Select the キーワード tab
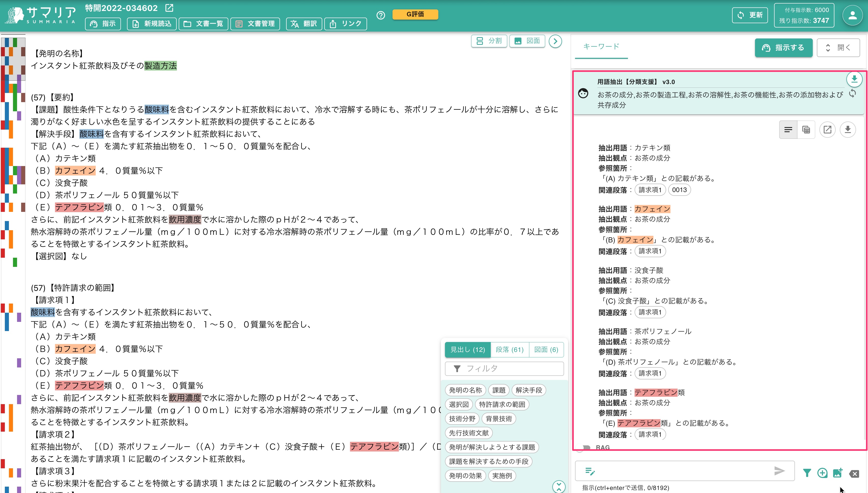Screen dimensions: 868x493 (601, 46)
